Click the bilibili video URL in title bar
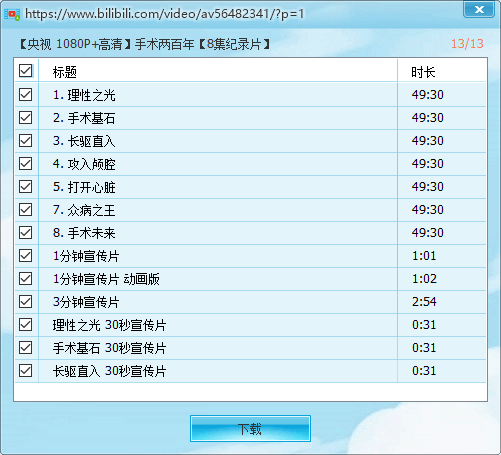501x455 pixels. (165, 14)
